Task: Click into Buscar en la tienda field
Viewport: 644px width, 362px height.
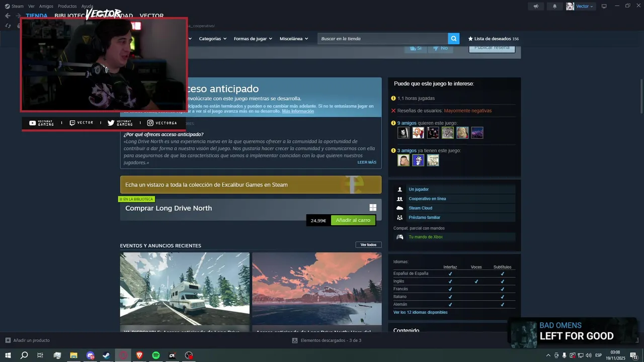Action: pyautogui.click(x=383, y=39)
